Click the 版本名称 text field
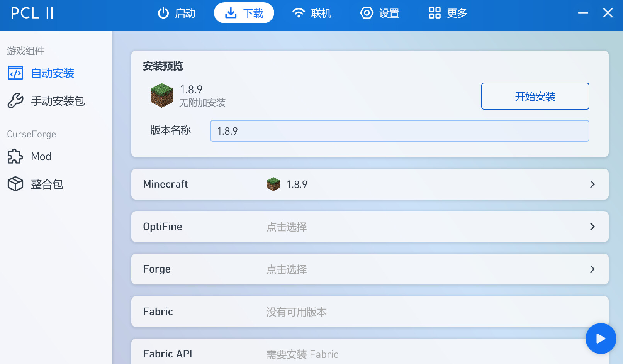Image resolution: width=623 pixels, height=364 pixels. pos(399,131)
